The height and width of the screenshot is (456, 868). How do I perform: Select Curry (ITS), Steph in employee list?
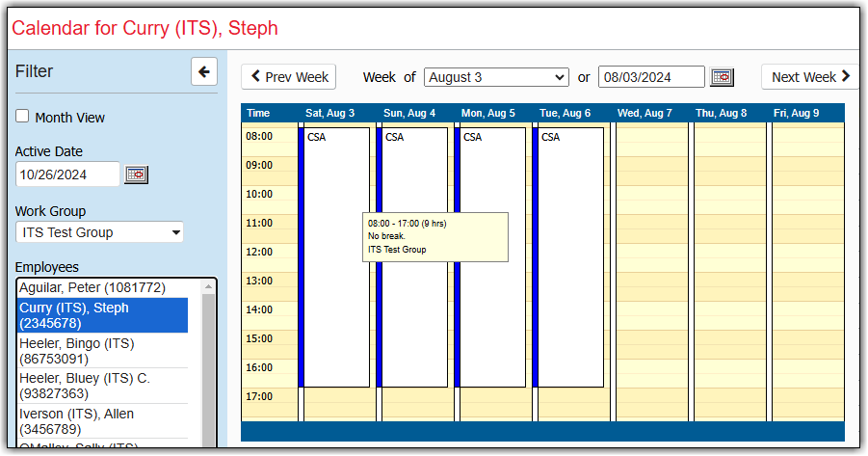point(103,315)
